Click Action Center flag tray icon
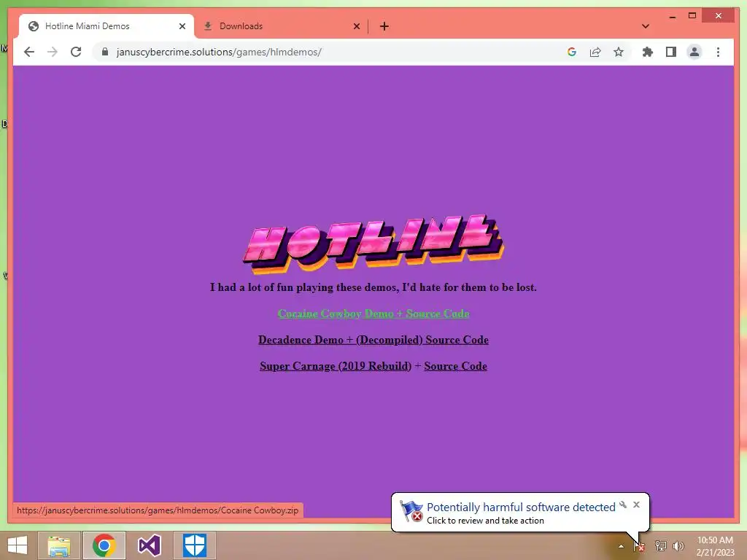This screenshot has height=560, width=747. coord(639,546)
